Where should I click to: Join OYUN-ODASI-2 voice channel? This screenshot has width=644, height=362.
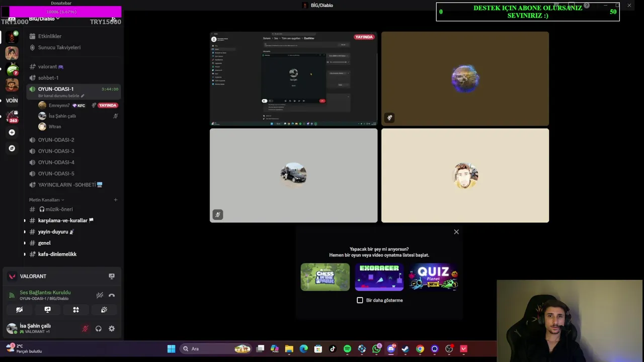[74, 140]
